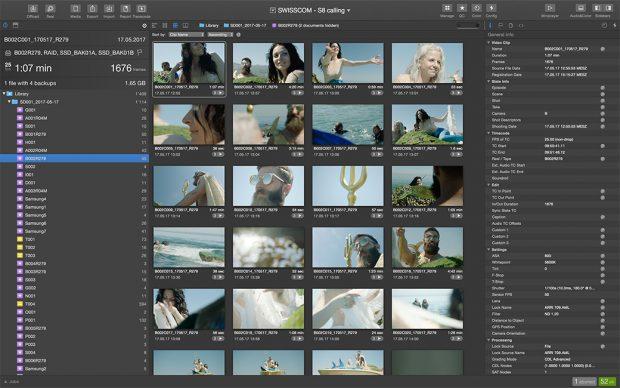
Task: Select the General Info tab icon
Action: coord(490,25)
